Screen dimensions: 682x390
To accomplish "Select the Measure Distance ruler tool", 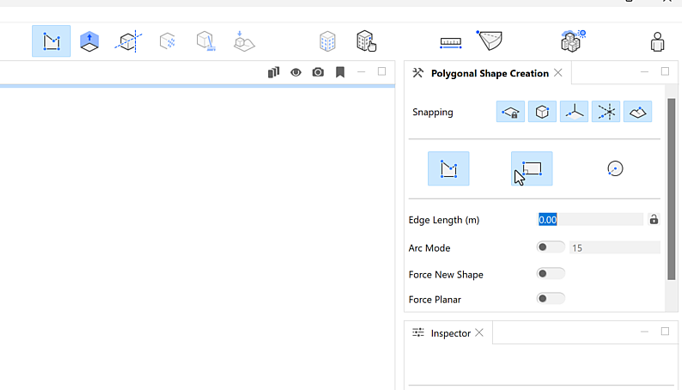I will 451,43.
